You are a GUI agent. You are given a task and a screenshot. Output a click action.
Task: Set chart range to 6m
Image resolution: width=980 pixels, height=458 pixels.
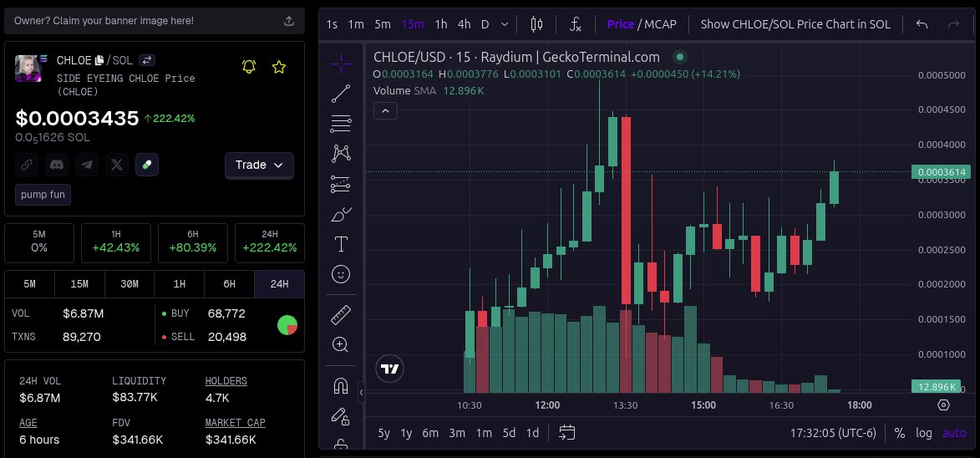tap(430, 433)
